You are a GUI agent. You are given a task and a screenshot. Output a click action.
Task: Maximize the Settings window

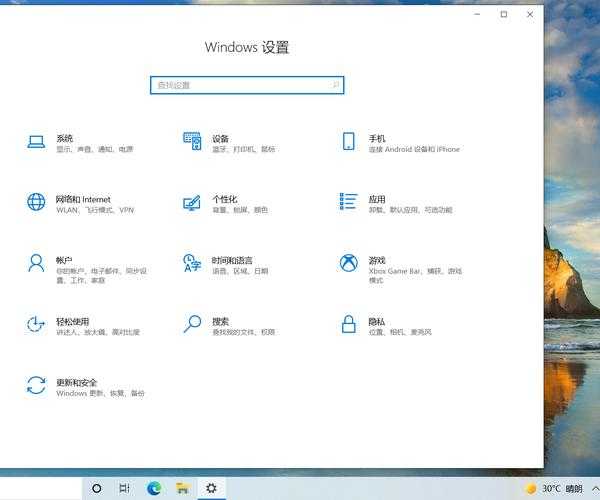point(504,14)
